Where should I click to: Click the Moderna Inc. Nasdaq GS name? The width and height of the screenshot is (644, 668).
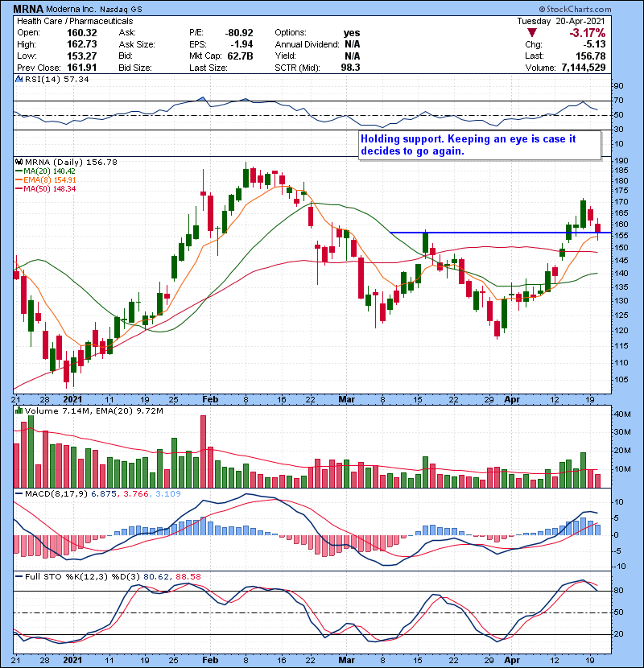click(x=94, y=9)
